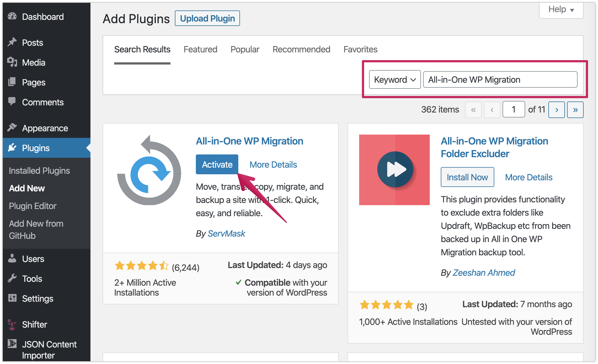Image resolution: width=598 pixels, height=364 pixels.
Task: Go to next results page arrow
Action: click(557, 110)
